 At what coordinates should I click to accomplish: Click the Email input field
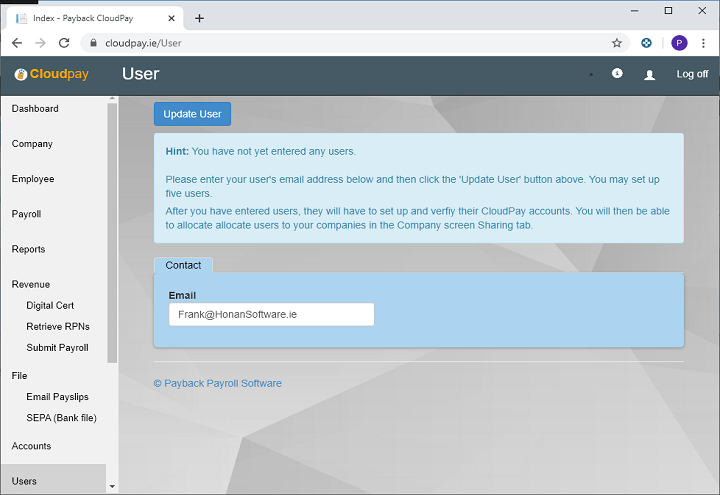pyautogui.click(x=271, y=314)
